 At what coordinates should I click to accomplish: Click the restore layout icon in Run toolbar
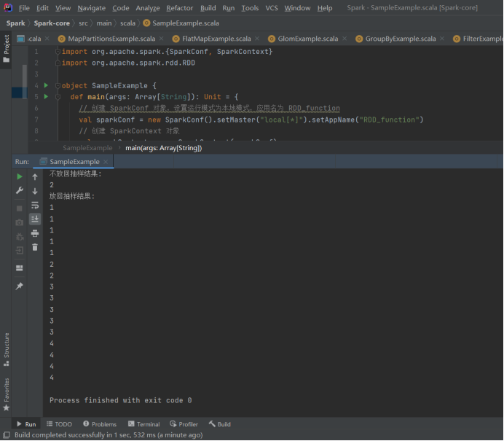pos(20,268)
